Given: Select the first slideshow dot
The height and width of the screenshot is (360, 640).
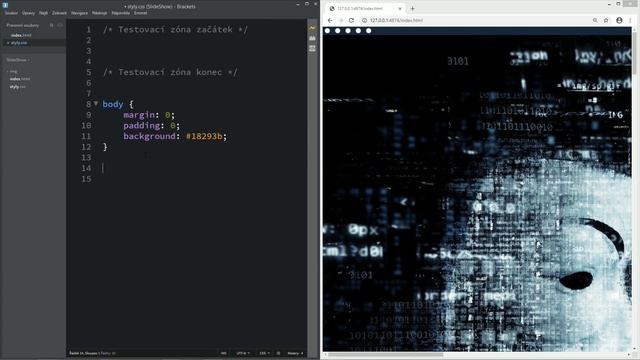Looking at the screenshot, I should [x=327, y=31].
